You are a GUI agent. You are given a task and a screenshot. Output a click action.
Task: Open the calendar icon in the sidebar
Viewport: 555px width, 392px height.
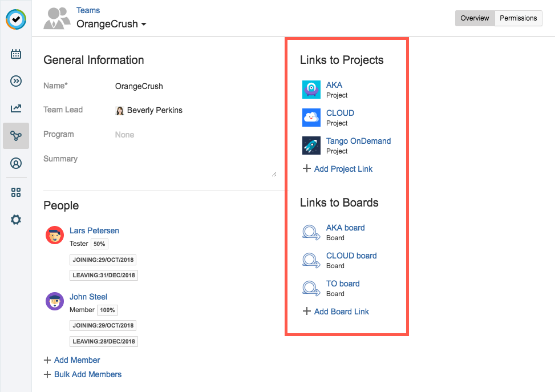(x=16, y=54)
